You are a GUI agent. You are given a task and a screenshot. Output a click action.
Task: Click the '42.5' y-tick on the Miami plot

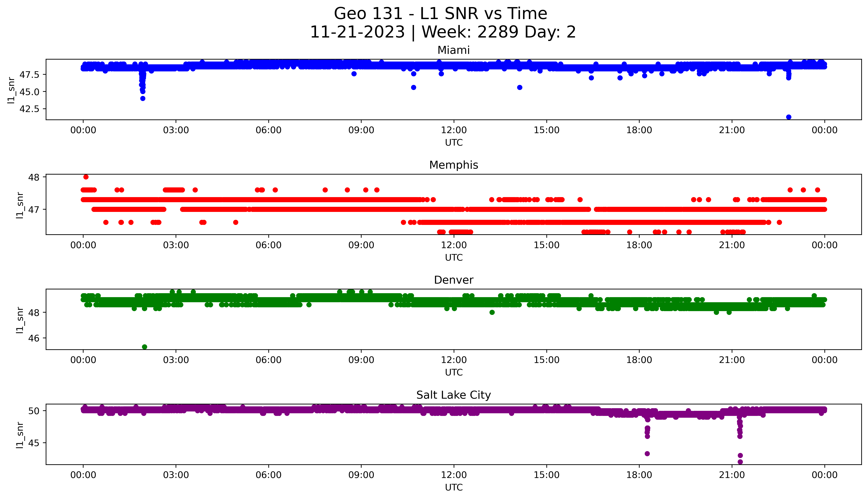coord(29,109)
